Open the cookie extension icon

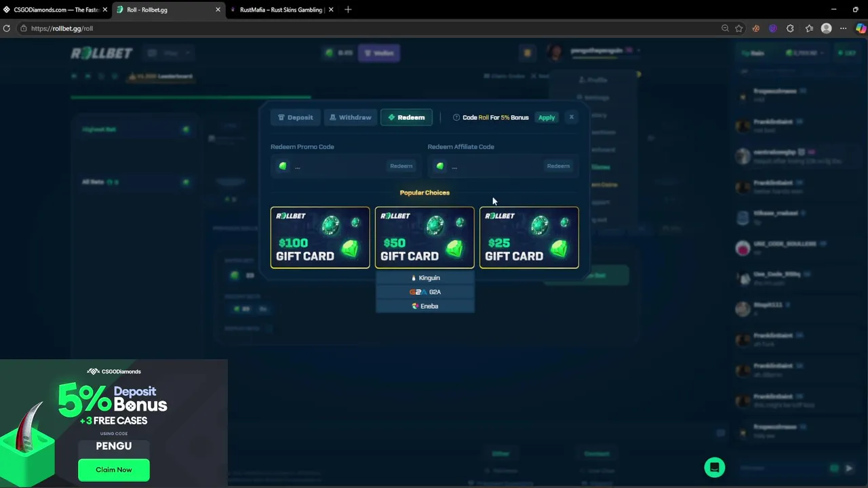(x=756, y=28)
